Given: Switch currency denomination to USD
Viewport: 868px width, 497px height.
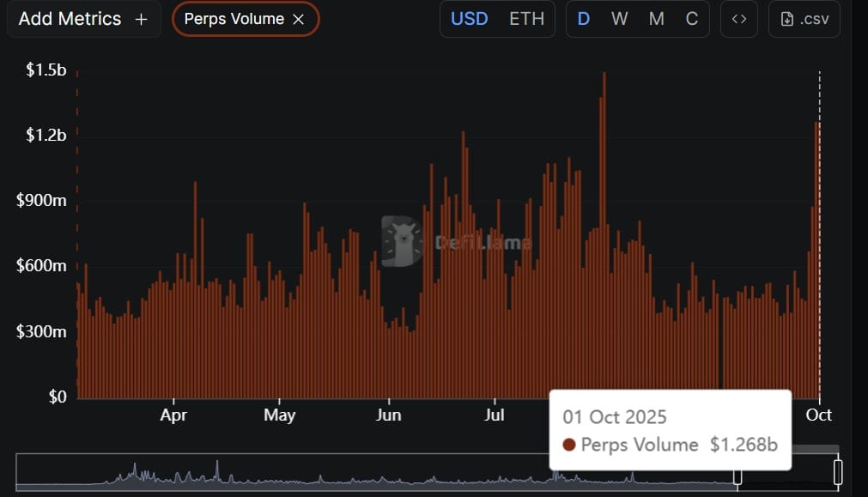Looking at the screenshot, I should (469, 19).
